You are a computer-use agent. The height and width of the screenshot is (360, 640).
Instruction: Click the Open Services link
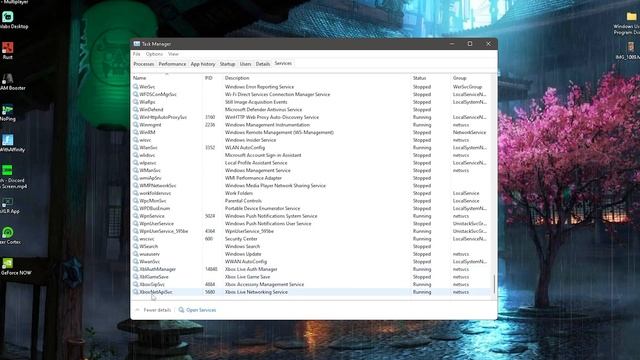(201, 310)
